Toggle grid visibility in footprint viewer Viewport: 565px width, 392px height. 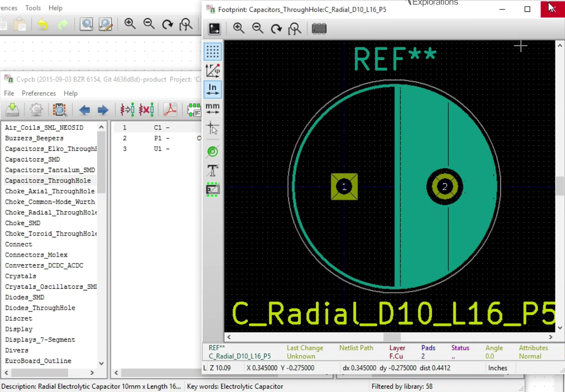[212, 51]
